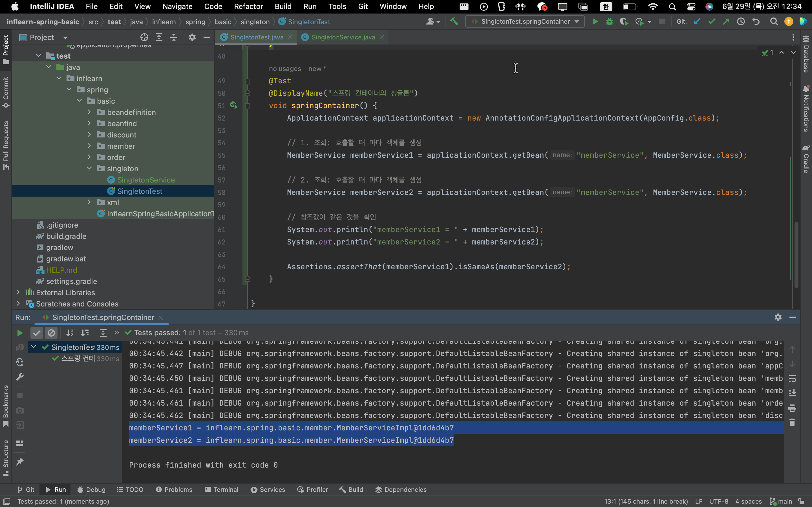Screen dimensions: 812x507
Task: Click the editor vertical scrollbar thumb
Action: click(796, 255)
